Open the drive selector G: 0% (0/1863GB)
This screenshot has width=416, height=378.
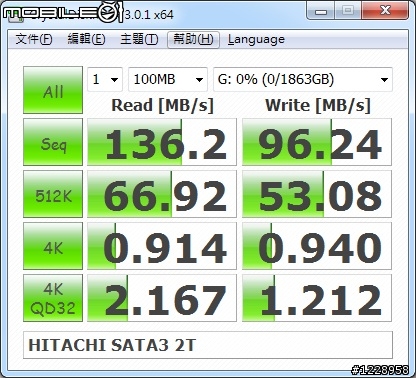(303, 79)
